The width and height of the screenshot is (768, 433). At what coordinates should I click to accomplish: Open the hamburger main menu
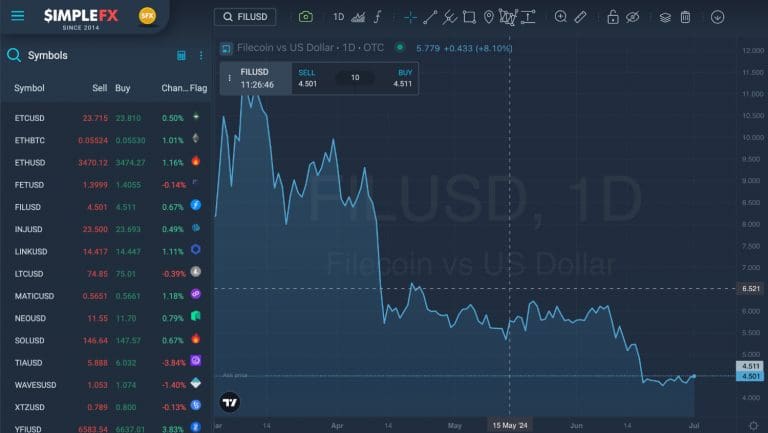(18, 16)
